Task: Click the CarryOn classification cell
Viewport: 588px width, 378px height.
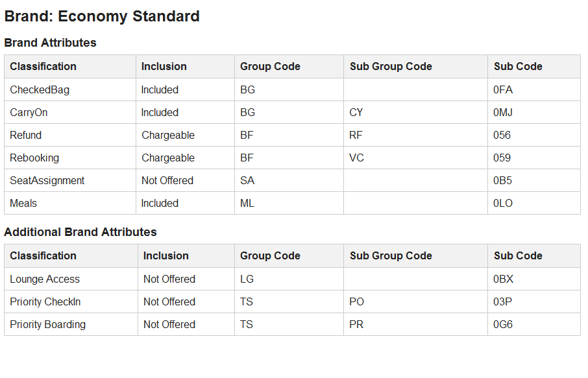Action: (29, 112)
